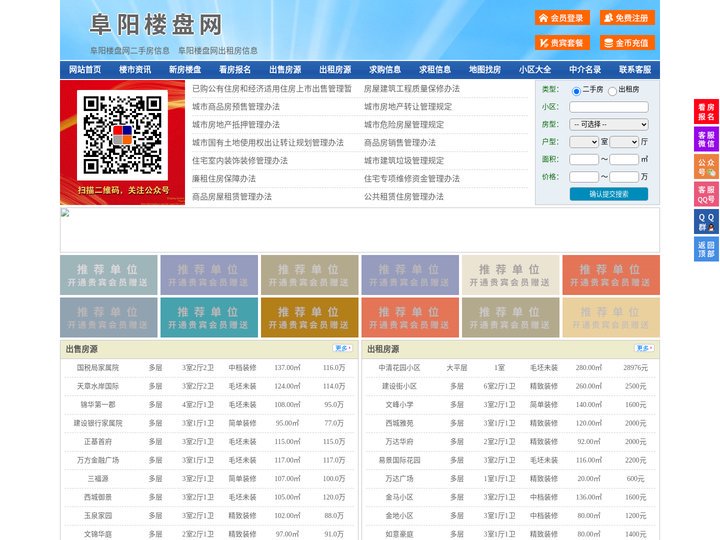
Task: Open link 城市商品房预售管理办法
Action: click(x=236, y=107)
